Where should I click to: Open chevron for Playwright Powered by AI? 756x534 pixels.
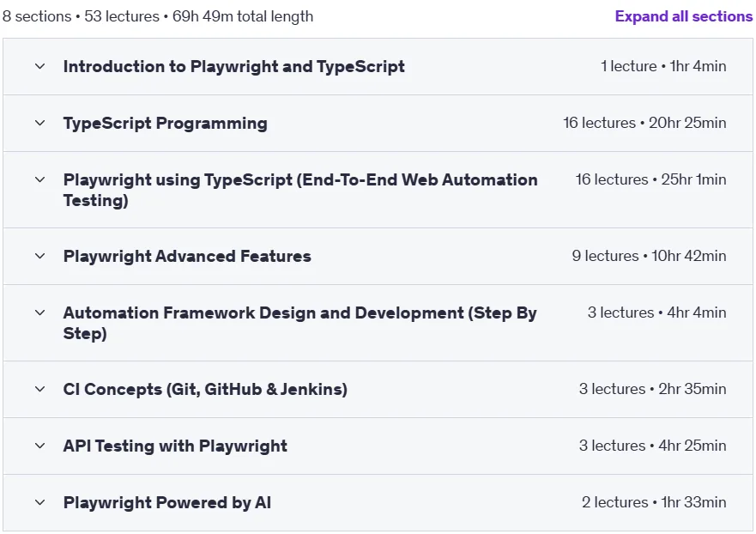(40, 502)
